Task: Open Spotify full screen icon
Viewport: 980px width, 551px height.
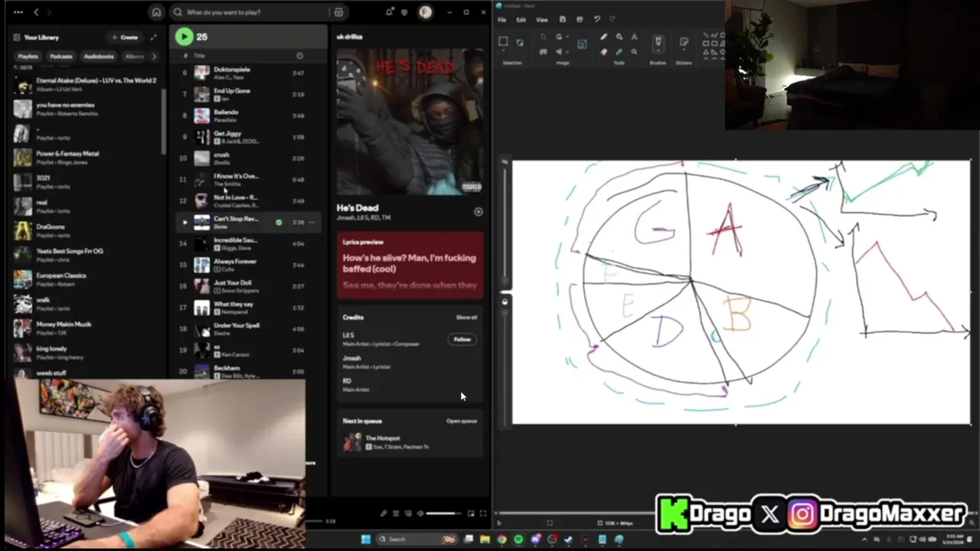Action: point(483,514)
